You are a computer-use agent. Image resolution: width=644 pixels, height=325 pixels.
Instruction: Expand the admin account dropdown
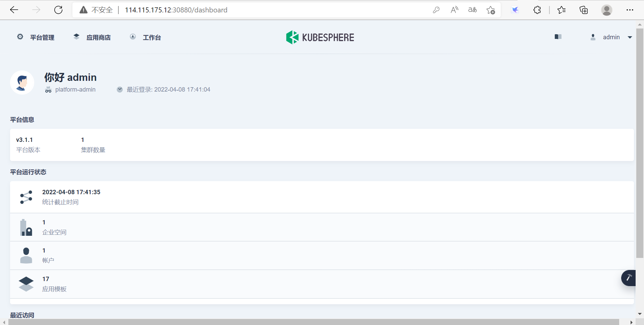click(630, 37)
